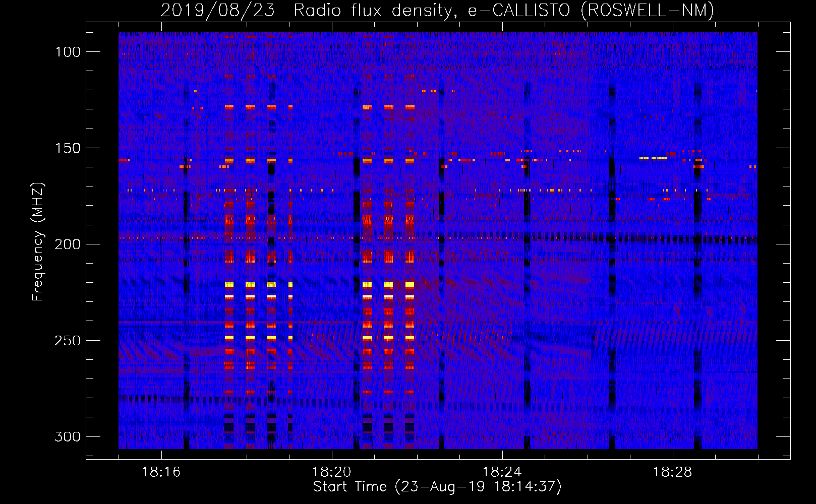Viewport: 816px width, 504px height.
Task: Click the 'Start Time (23-Aug-19 18:14:37)' label
Action: [437, 487]
